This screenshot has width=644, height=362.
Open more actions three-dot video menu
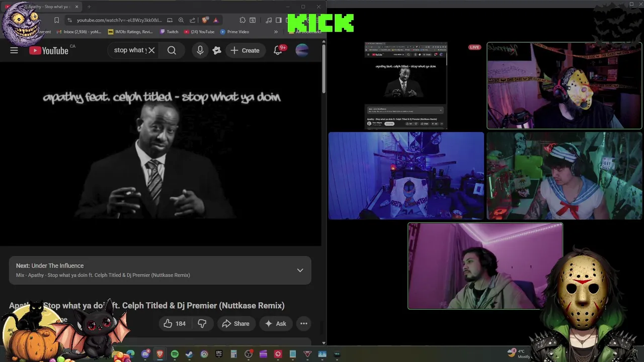click(304, 323)
